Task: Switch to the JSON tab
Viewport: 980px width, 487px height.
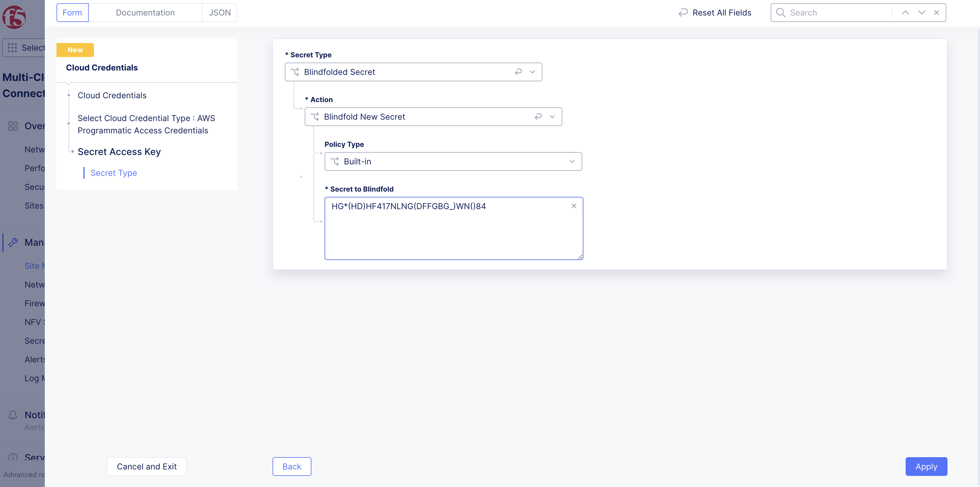Action: (x=220, y=12)
